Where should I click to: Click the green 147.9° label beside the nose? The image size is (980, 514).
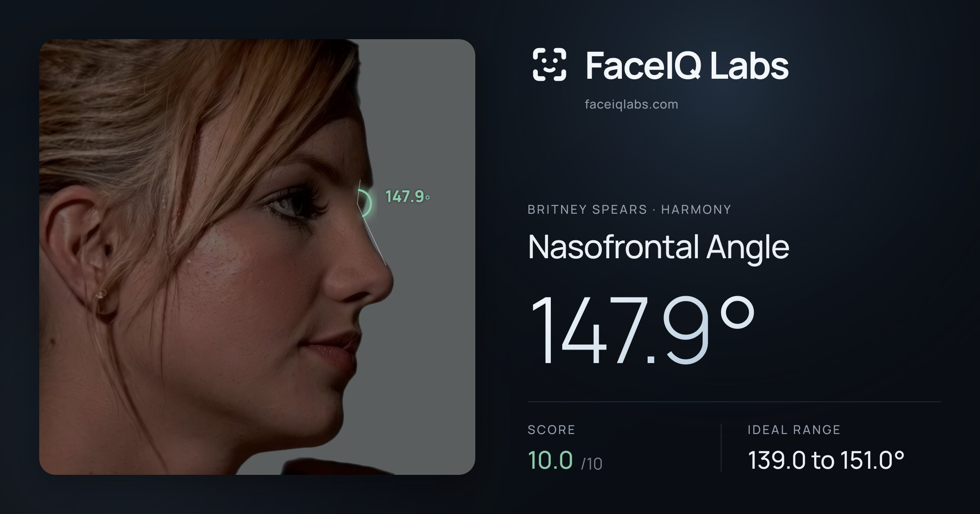coord(408,197)
